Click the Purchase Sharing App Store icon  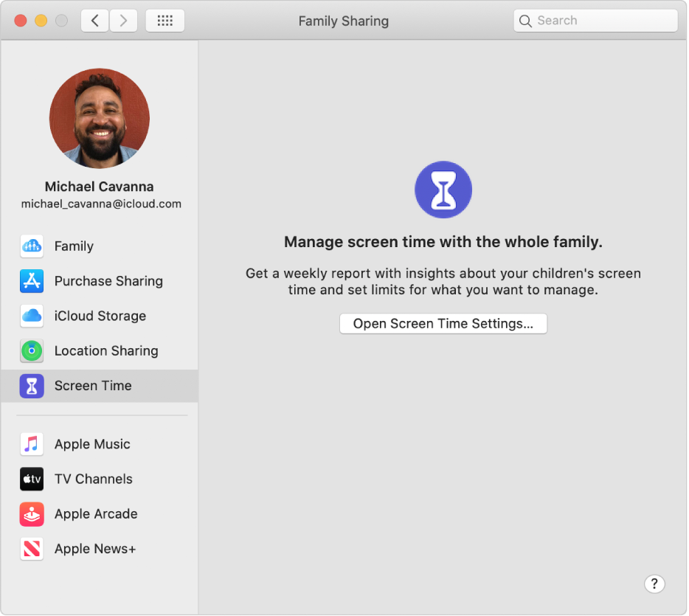32,281
